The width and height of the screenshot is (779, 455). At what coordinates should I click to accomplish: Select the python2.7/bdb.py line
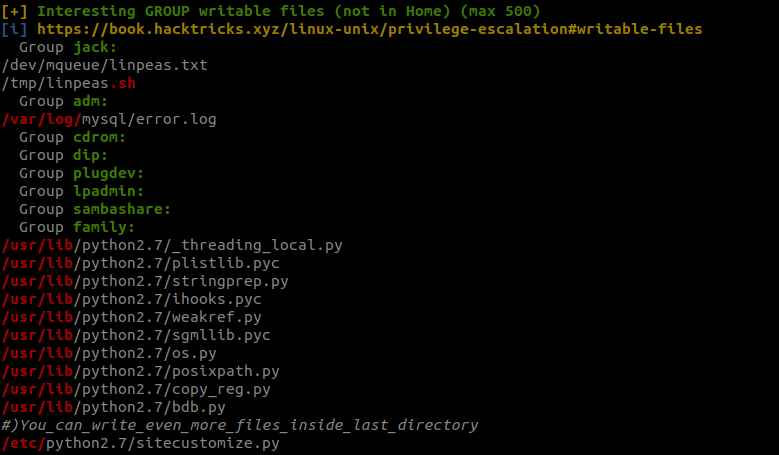click(x=114, y=407)
